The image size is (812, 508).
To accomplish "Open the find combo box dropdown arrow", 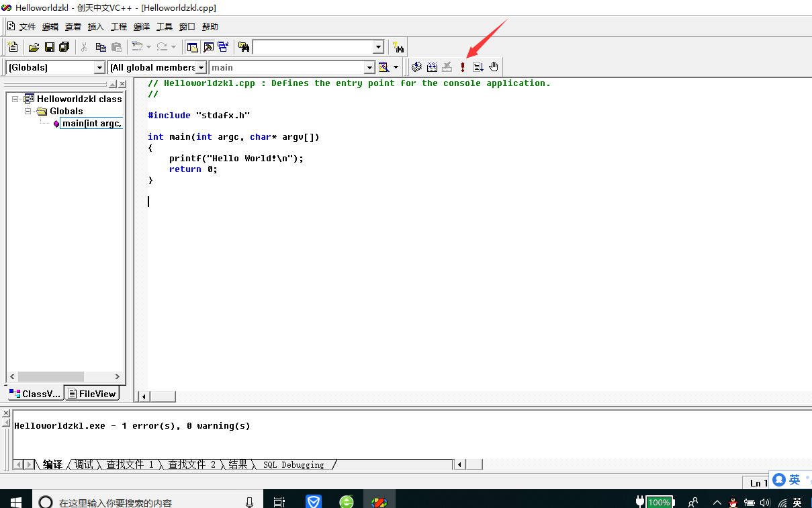I will tap(379, 47).
